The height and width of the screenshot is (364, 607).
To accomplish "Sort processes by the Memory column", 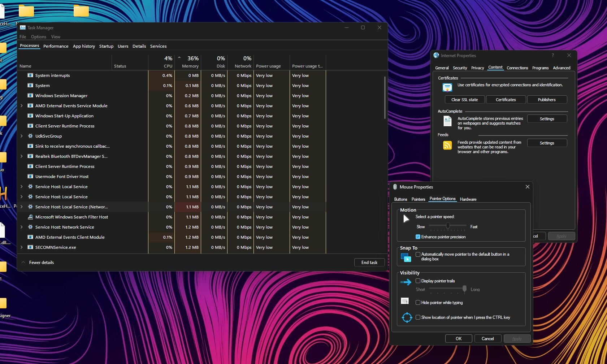I will (188, 62).
